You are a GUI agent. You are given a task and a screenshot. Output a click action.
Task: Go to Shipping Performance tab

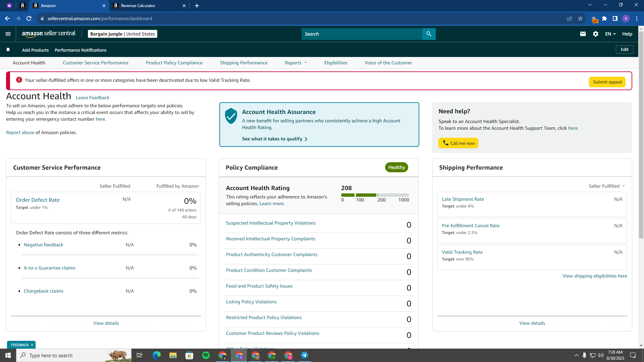tap(244, 63)
